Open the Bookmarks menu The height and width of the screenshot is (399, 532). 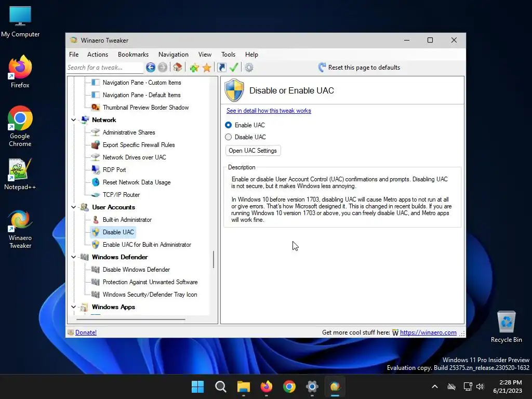point(133,54)
